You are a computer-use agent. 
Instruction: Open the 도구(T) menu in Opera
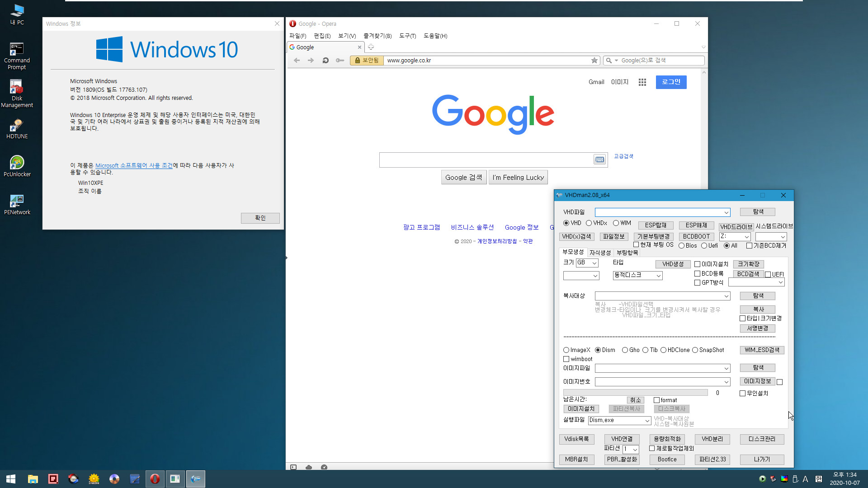[408, 36]
